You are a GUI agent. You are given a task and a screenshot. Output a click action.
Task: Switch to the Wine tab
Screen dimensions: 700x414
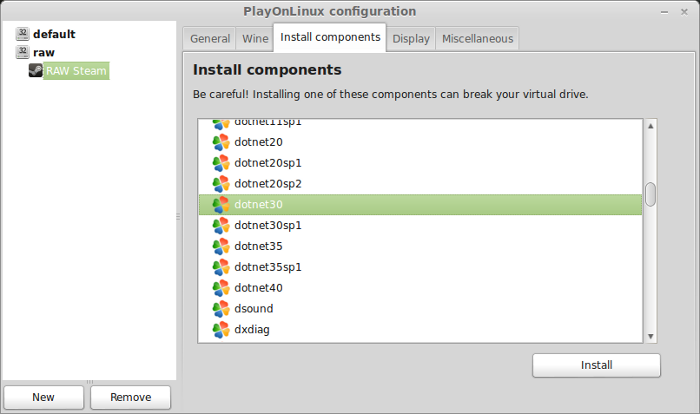(x=255, y=39)
